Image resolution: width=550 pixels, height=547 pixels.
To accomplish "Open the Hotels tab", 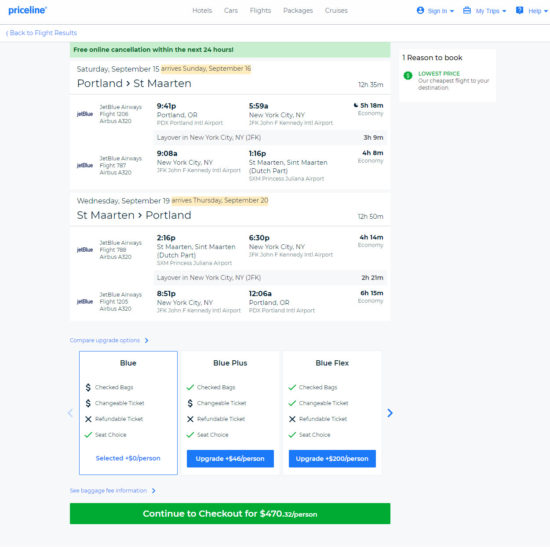I will 202,11.
